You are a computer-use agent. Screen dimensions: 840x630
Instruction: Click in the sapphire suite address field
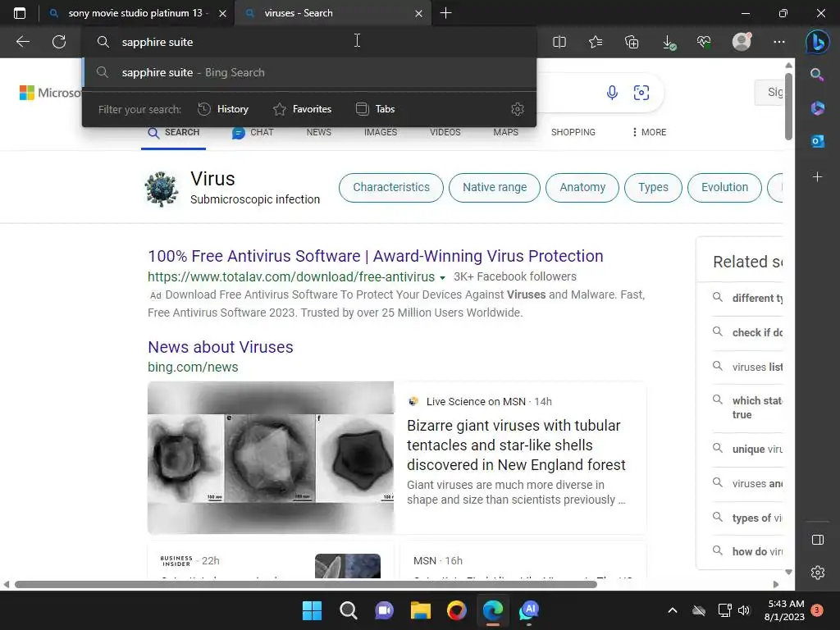coord(309,42)
